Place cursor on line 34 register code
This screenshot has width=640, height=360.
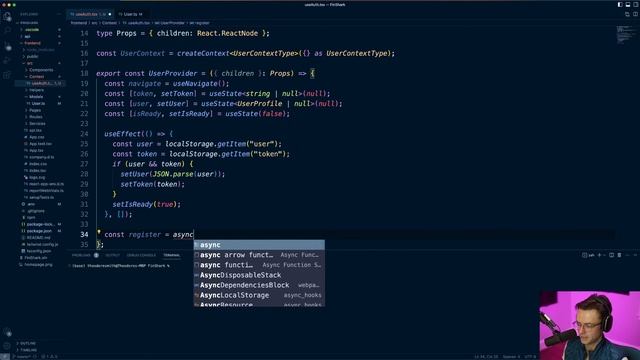point(149,235)
